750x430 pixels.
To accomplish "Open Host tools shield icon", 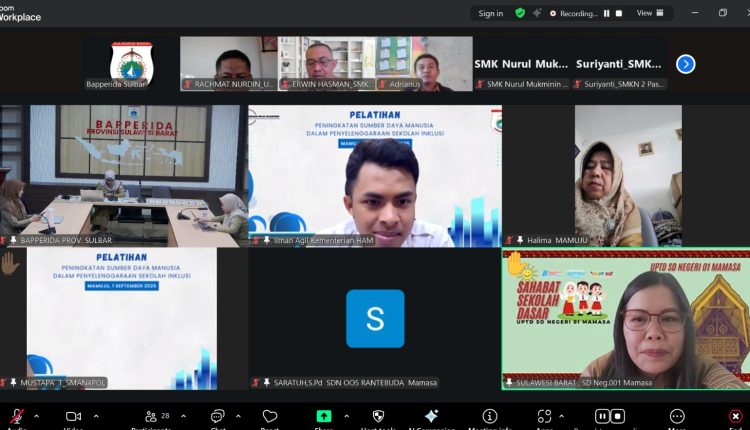I will 379,416.
